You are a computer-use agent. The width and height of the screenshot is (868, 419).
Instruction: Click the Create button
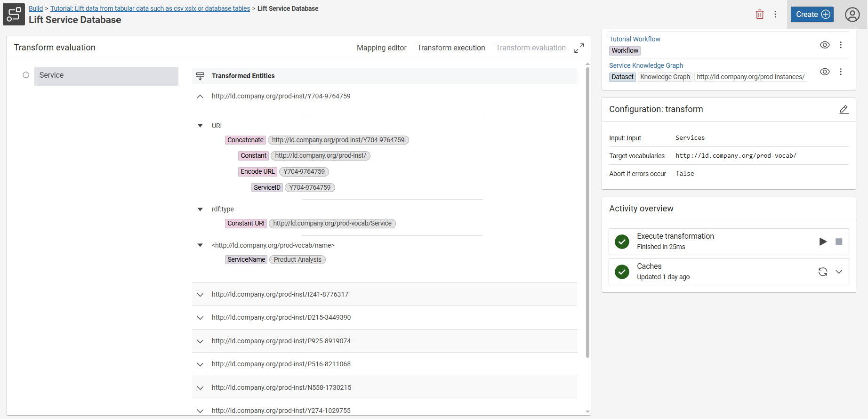point(812,15)
